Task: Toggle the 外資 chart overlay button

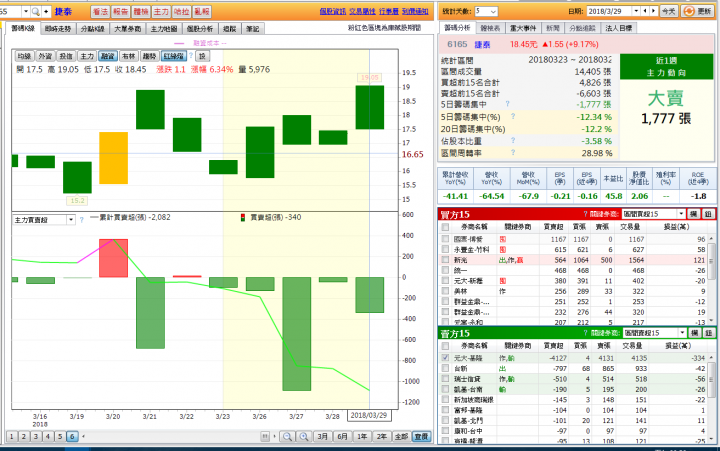Action: pyautogui.click(x=45, y=56)
